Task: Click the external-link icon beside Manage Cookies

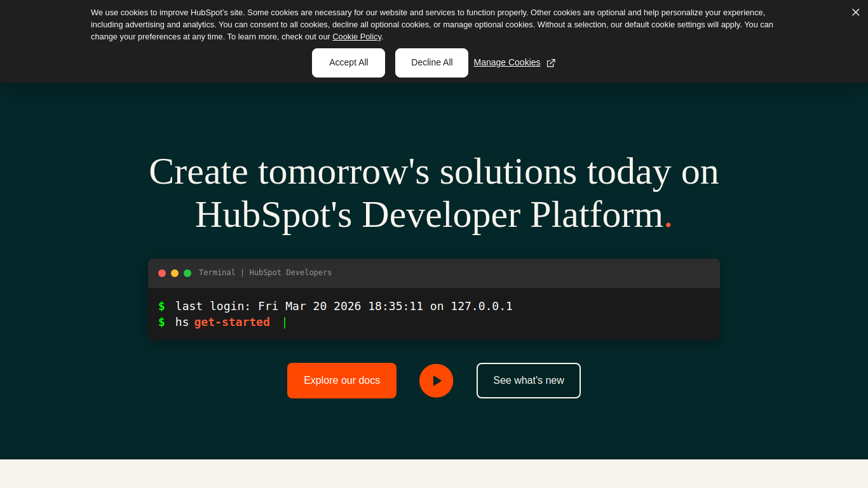Action: 551,63
